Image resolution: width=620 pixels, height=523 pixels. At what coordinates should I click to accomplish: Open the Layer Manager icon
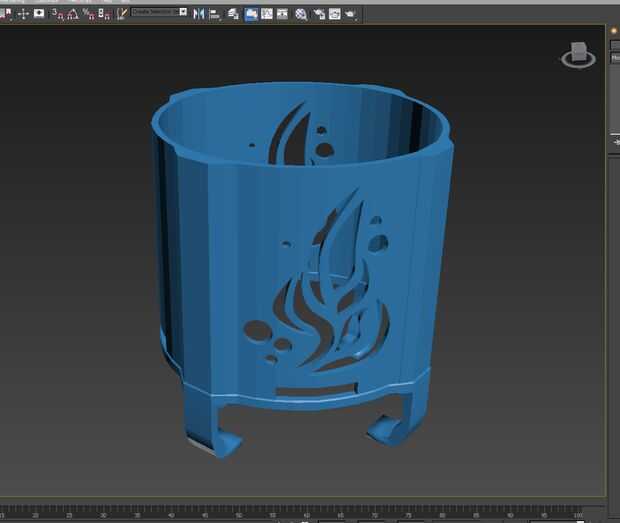coord(233,13)
